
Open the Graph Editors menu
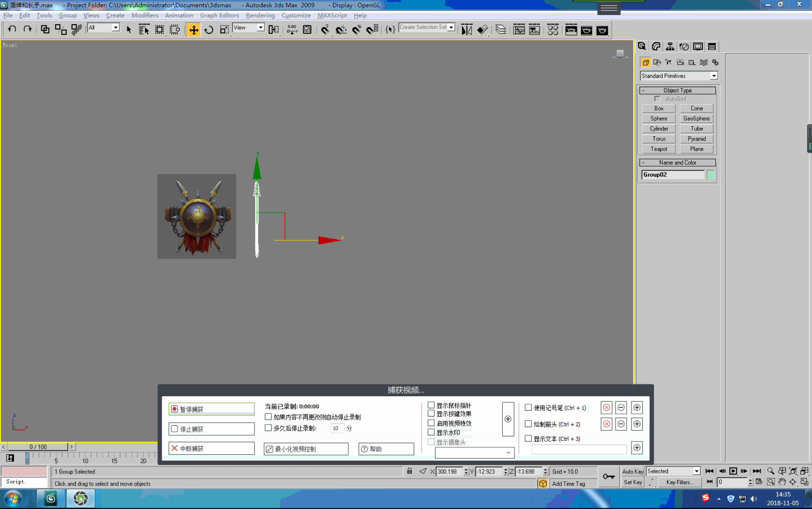coord(219,15)
